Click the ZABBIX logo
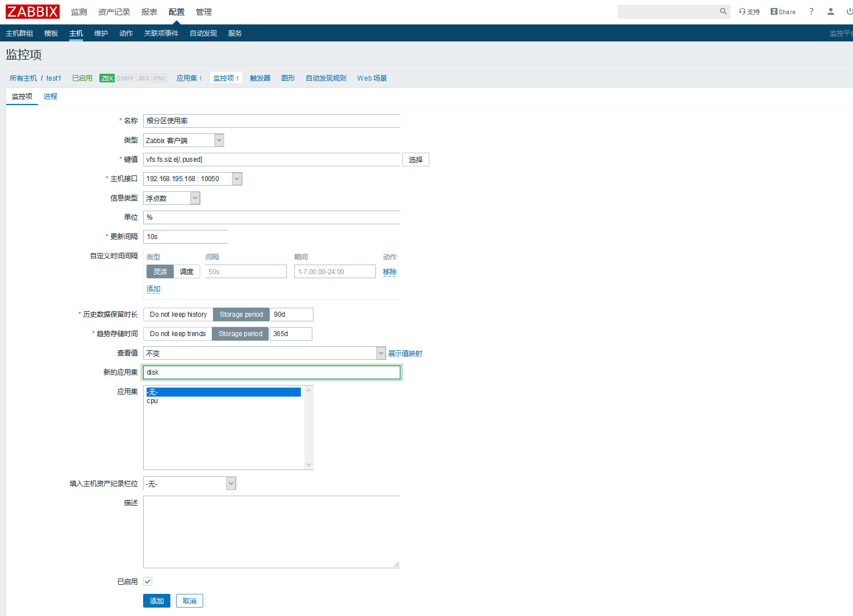 [x=32, y=11]
